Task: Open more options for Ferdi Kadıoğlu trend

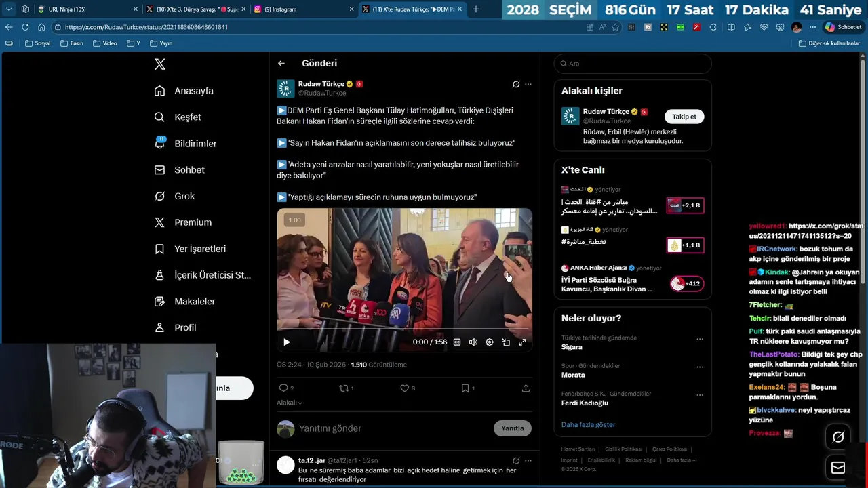Action: [700, 395]
